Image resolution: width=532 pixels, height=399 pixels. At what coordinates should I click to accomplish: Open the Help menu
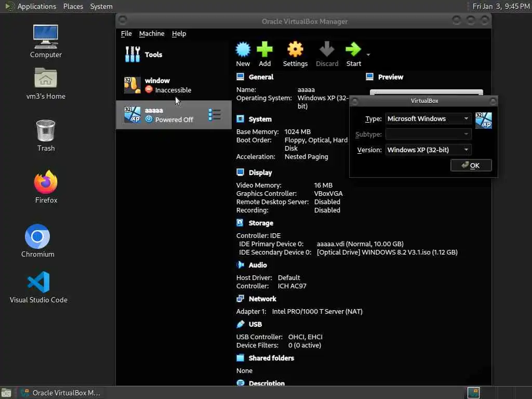coord(179,34)
